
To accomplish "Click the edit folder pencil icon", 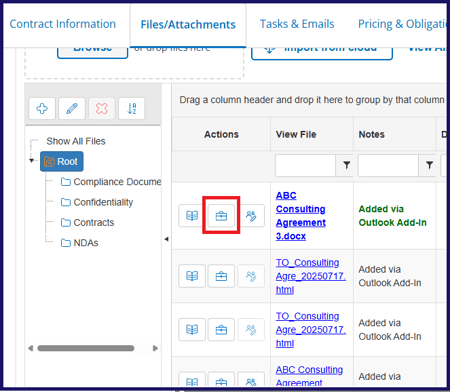I will coord(72,108).
